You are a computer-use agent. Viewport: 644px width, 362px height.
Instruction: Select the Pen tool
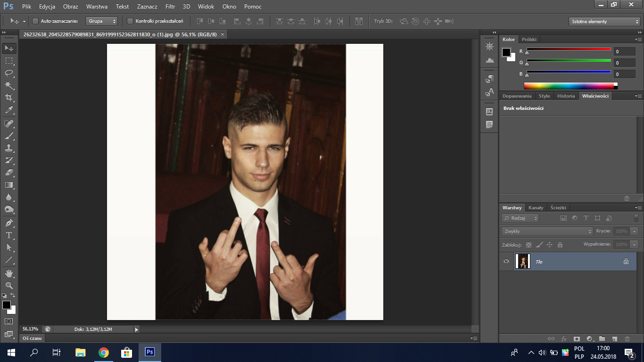coord(9,223)
